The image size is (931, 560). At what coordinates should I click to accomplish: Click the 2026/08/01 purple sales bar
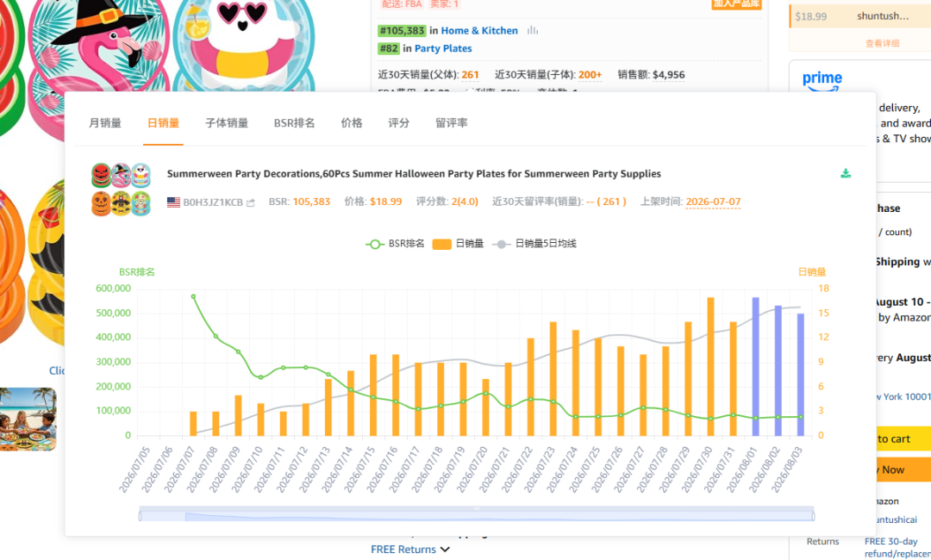tap(756, 367)
